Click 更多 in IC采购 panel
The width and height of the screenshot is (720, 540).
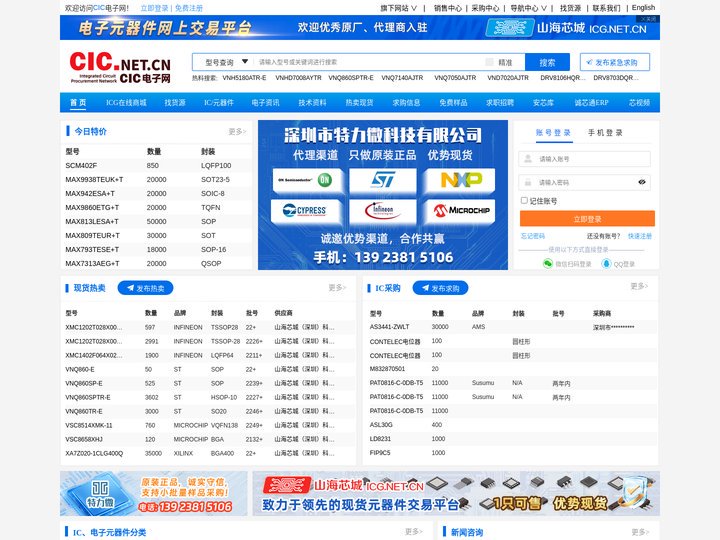click(x=639, y=286)
